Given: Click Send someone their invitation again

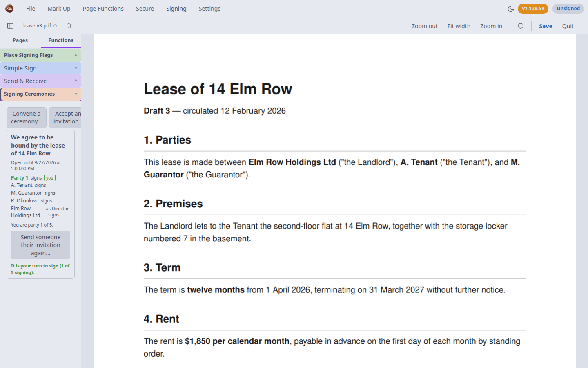Looking at the screenshot, I should [x=40, y=245].
